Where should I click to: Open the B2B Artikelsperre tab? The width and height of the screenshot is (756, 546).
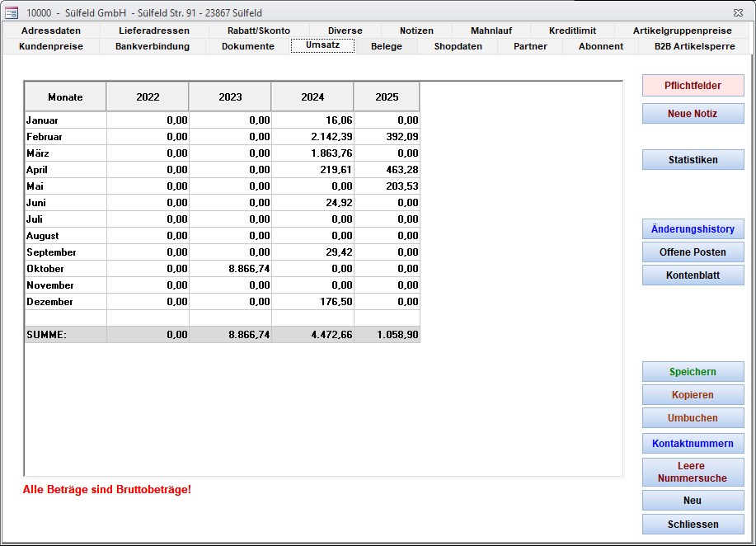[x=694, y=46]
